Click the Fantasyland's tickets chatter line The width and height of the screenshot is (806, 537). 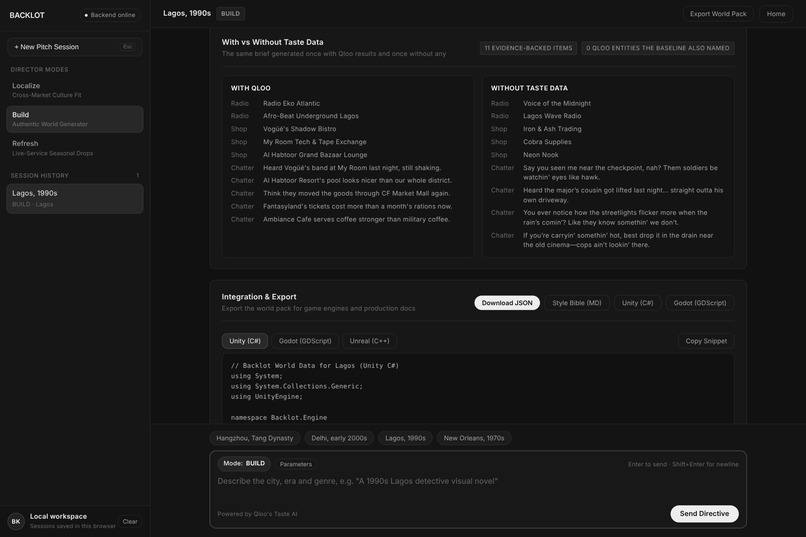[x=357, y=207]
